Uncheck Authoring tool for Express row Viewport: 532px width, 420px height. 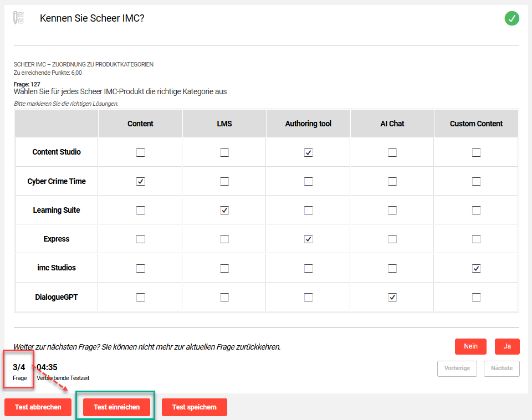(x=309, y=239)
